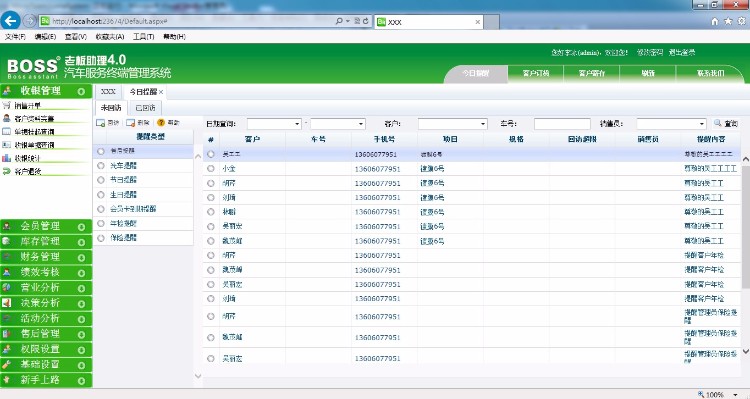Click the wrench icon for 基础设置
The image size is (750, 399).
pos(7,364)
